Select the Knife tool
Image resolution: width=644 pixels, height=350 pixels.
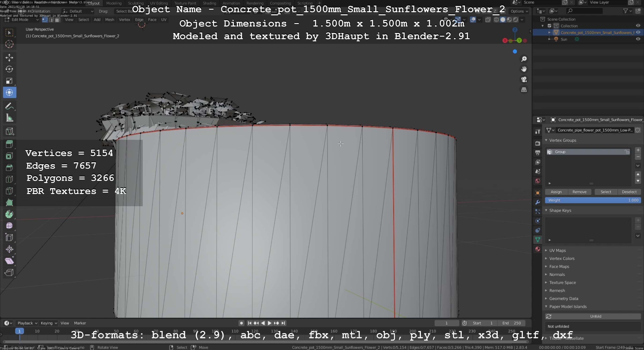[x=9, y=191]
